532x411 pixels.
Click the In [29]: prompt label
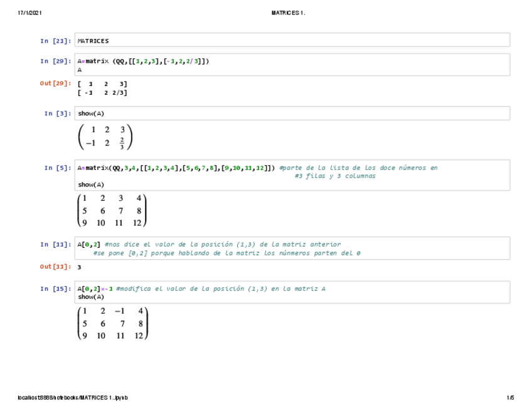click(56, 61)
